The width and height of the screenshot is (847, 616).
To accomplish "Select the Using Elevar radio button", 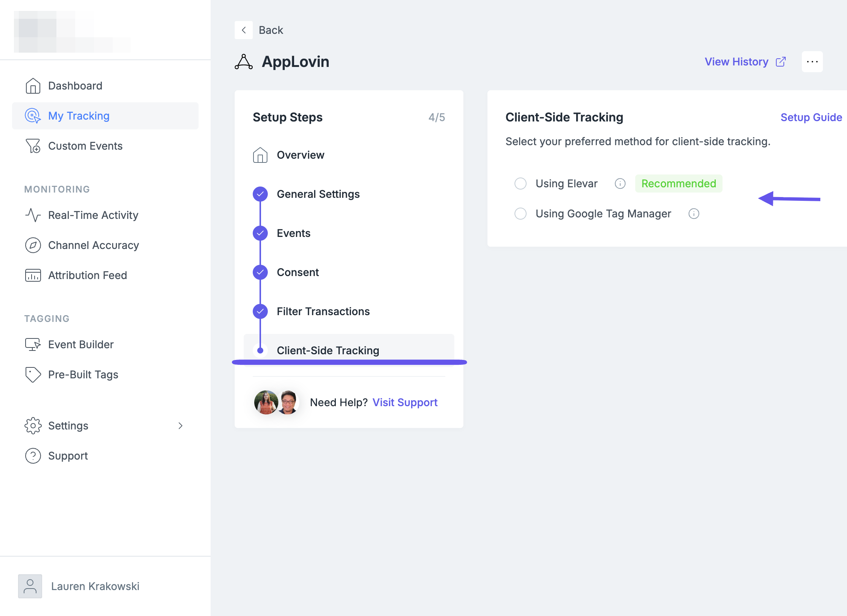I will coord(521,184).
